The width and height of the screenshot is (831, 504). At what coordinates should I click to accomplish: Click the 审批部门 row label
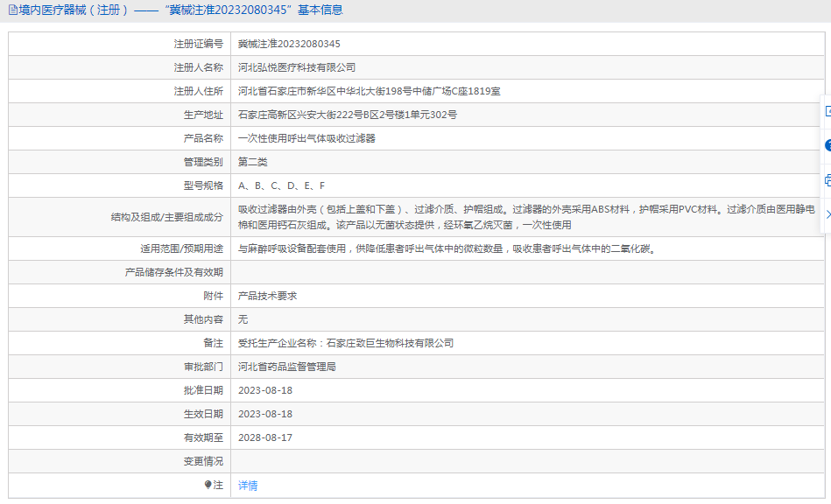coord(203,367)
